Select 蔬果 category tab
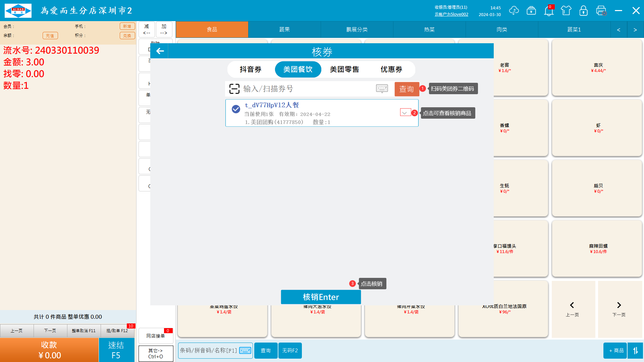This screenshot has height=362, width=644. point(284,29)
